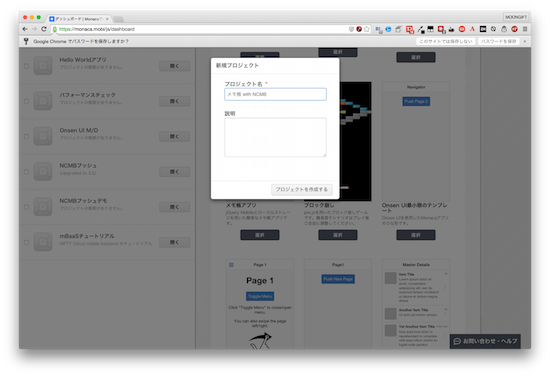Click the Page 1 Toggle Menu template preview

(x=260, y=304)
